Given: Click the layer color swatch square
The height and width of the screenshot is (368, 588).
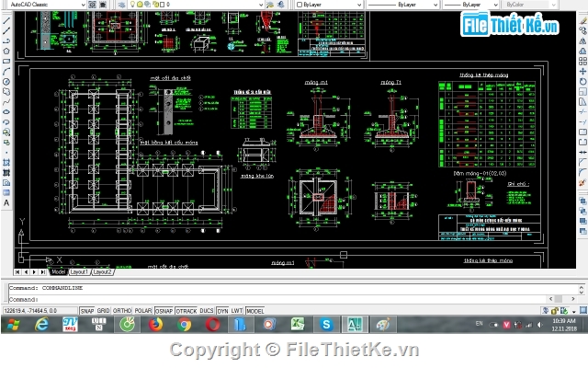Looking at the screenshot, I should pos(162,5).
